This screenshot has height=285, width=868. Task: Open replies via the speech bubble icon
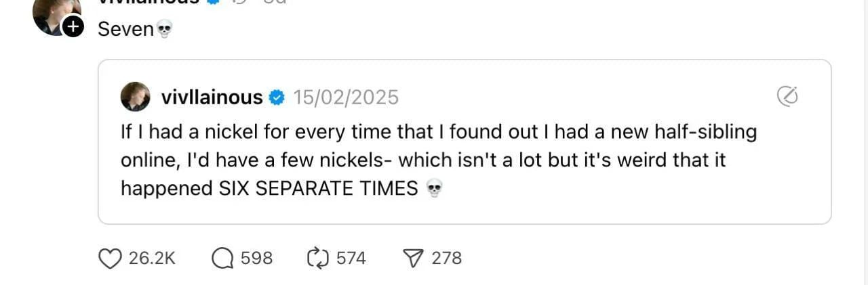(222, 258)
